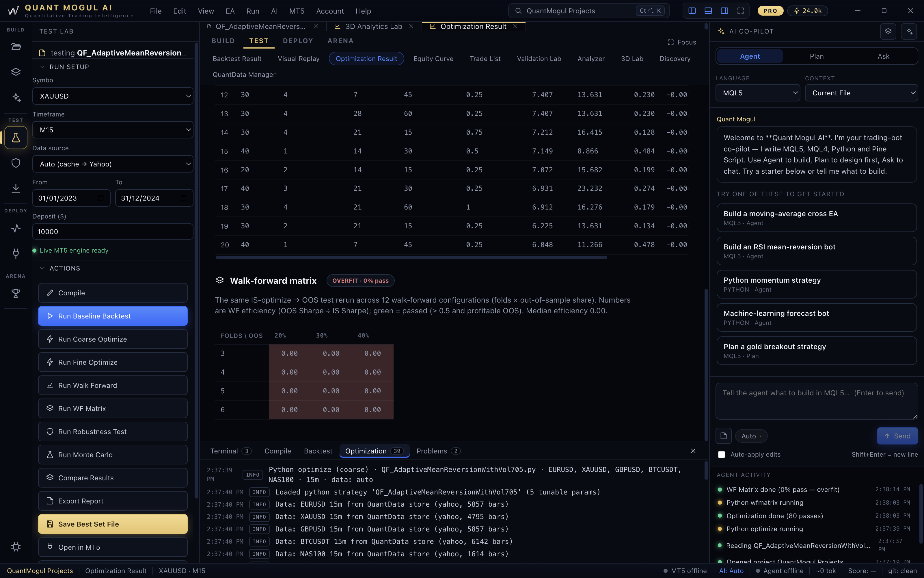Open the Arena trophy icon
924x578 pixels.
(16, 294)
